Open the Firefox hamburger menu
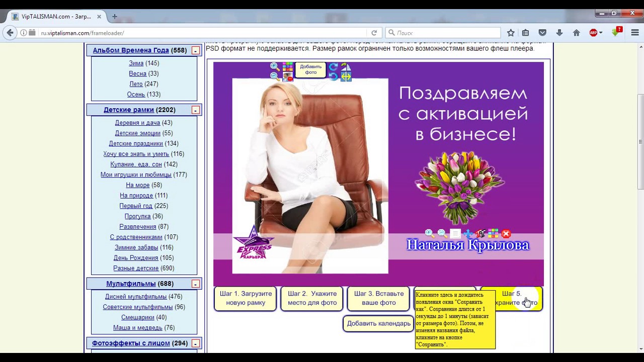Screen dimensions: 644x362 point(634,33)
